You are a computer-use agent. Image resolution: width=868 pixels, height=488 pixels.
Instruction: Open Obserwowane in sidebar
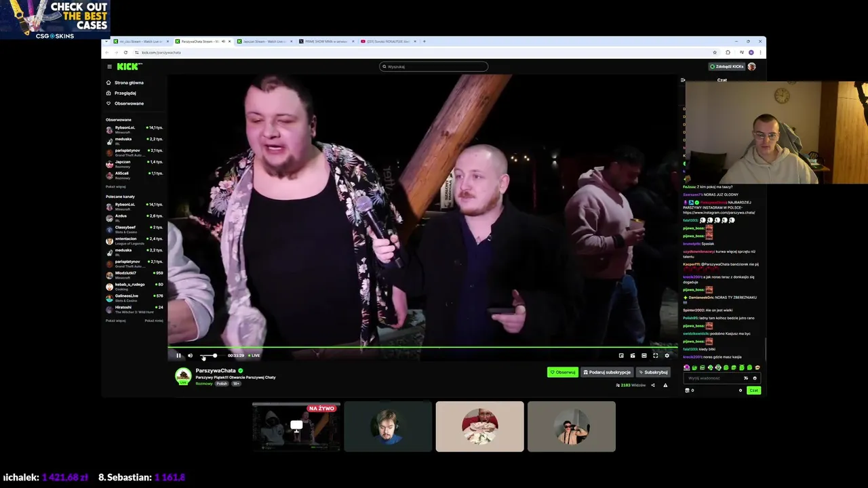click(x=129, y=103)
